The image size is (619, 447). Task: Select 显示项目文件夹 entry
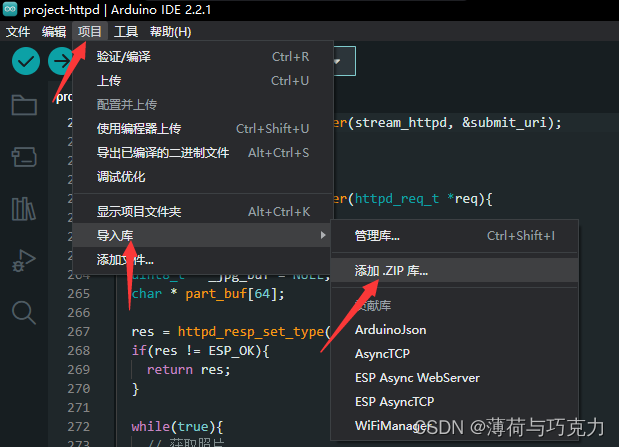tap(203, 212)
